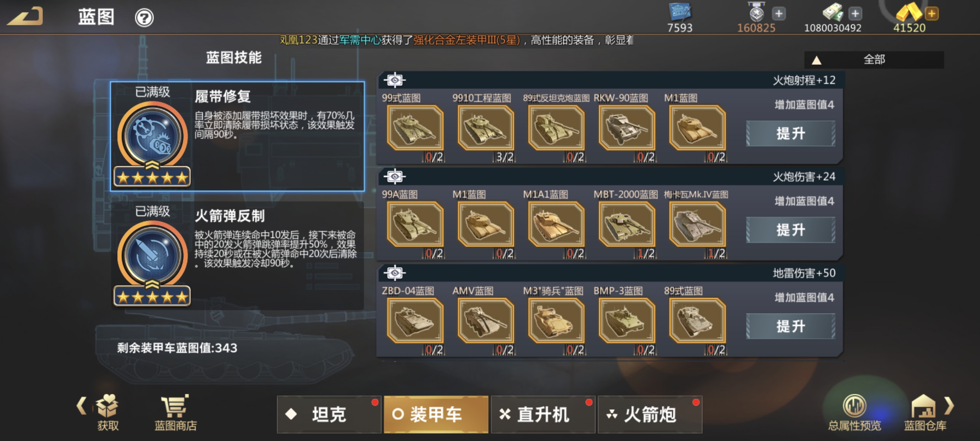Go to next bottom menu page arrow
Image resolution: width=980 pixels, height=441 pixels.
(x=949, y=405)
